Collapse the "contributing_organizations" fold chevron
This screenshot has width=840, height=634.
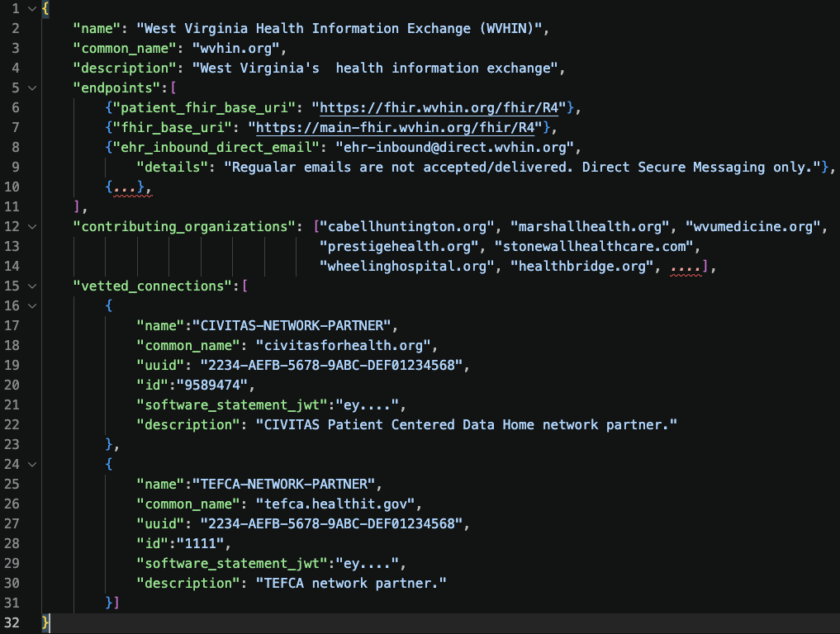point(32,226)
